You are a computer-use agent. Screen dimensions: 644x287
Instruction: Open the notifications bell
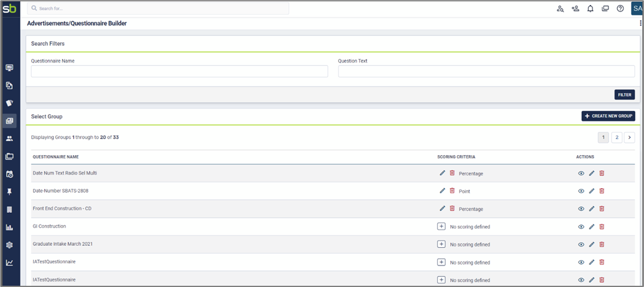click(590, 9)
